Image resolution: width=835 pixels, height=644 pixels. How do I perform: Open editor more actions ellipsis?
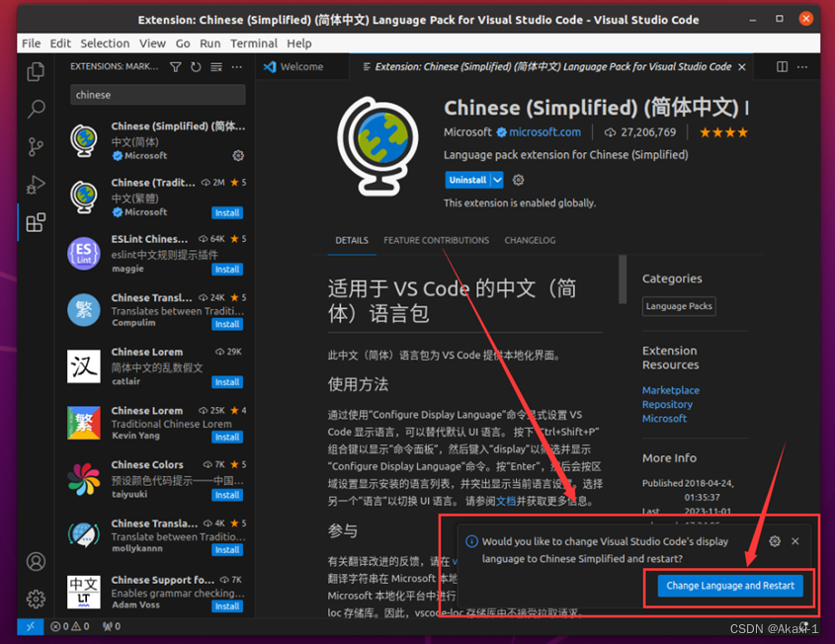click(x=802, y=66)
